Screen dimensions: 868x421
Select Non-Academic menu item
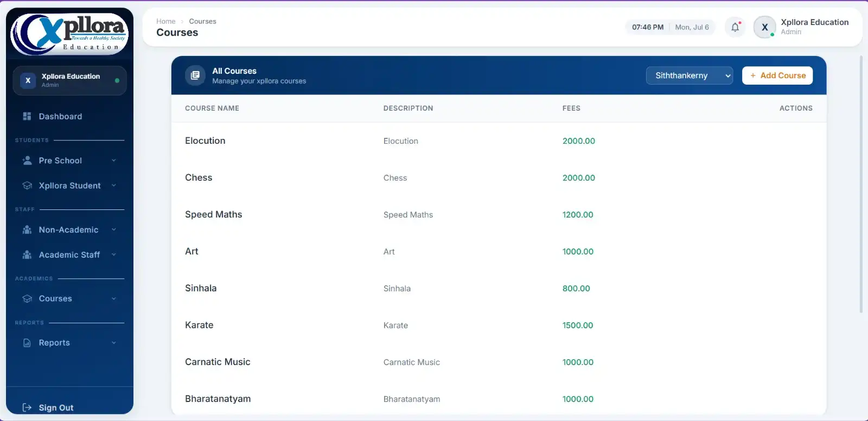(x=69, y=230)
